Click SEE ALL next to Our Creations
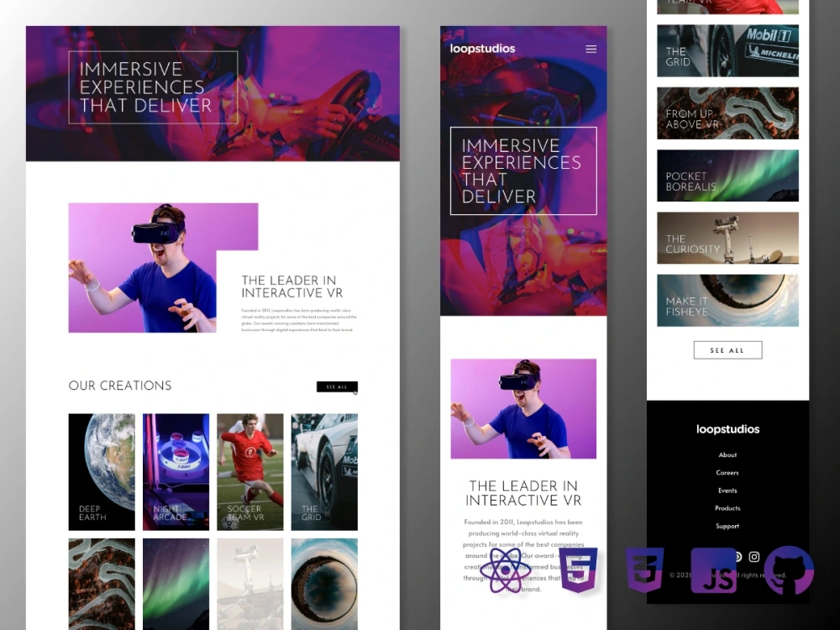The height and width of the screenshot is (630, 840). [336, 387]
